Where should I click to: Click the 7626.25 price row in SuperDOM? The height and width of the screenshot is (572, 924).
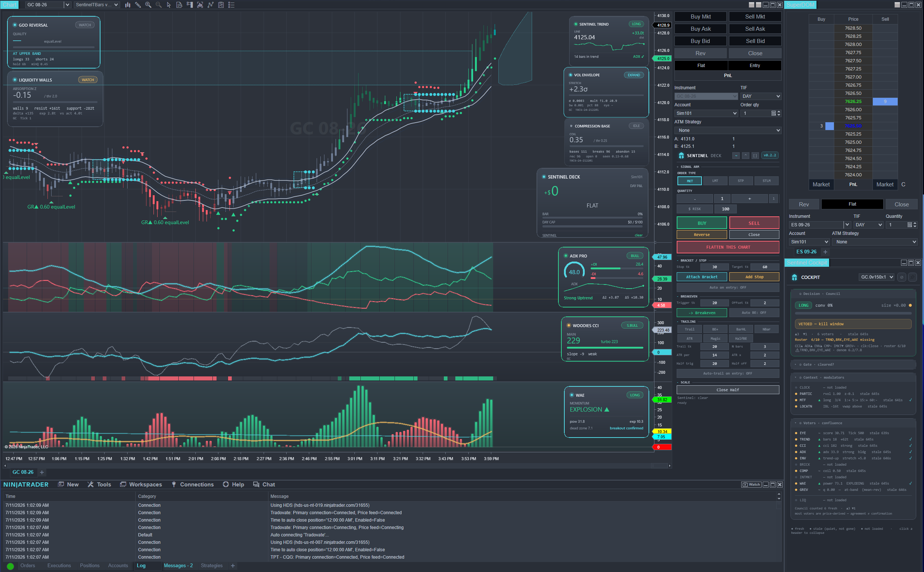853,102
